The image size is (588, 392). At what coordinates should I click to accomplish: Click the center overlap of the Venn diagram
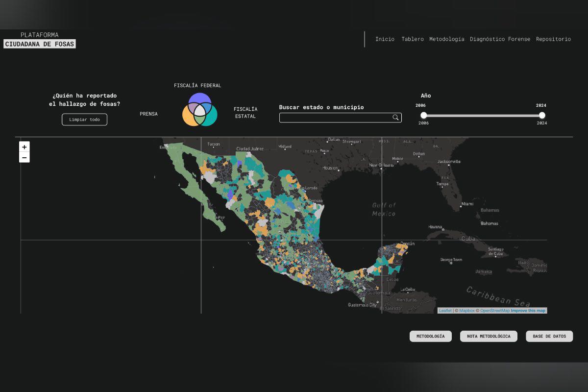click(199, 110)
